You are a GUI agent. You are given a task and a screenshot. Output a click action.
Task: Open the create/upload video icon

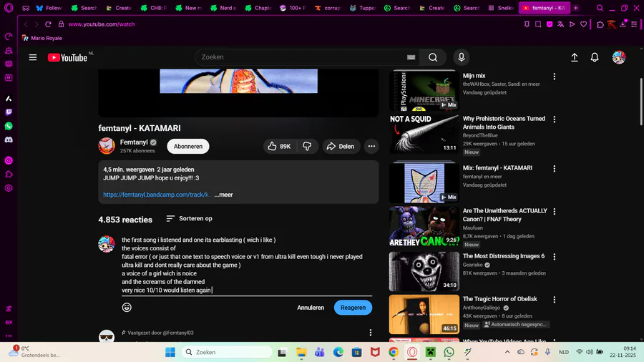click(x=575, y=57)
